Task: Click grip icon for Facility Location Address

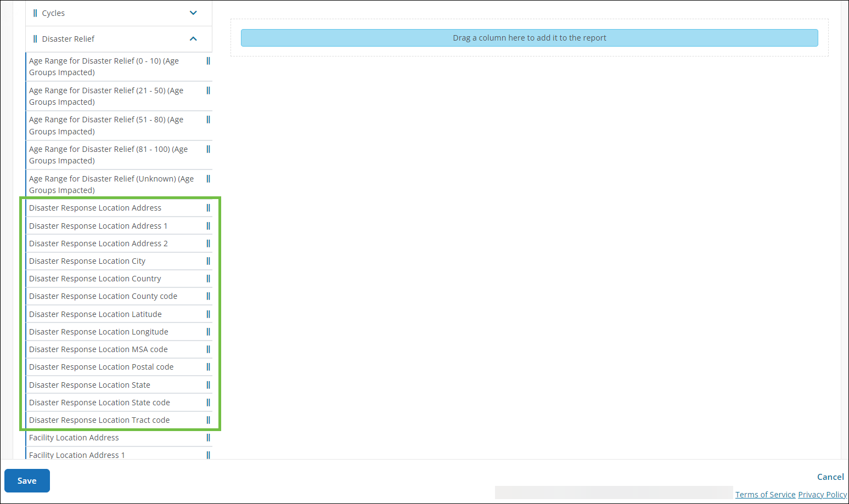Action: coord(208,438)
